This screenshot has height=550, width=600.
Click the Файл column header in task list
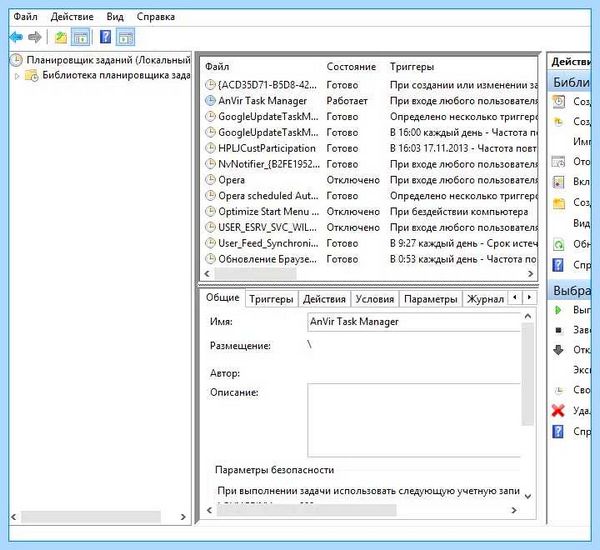point(217,67)
